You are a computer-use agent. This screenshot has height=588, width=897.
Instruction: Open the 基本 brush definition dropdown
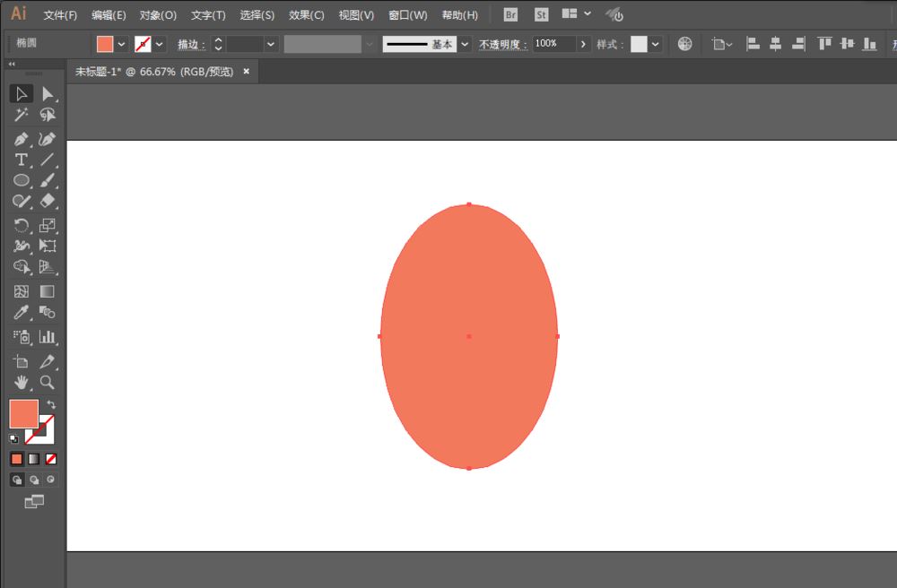pos(464,44)
